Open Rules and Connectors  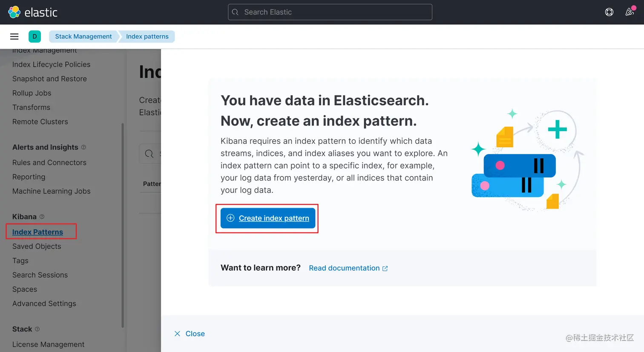[x=49, y=163]
